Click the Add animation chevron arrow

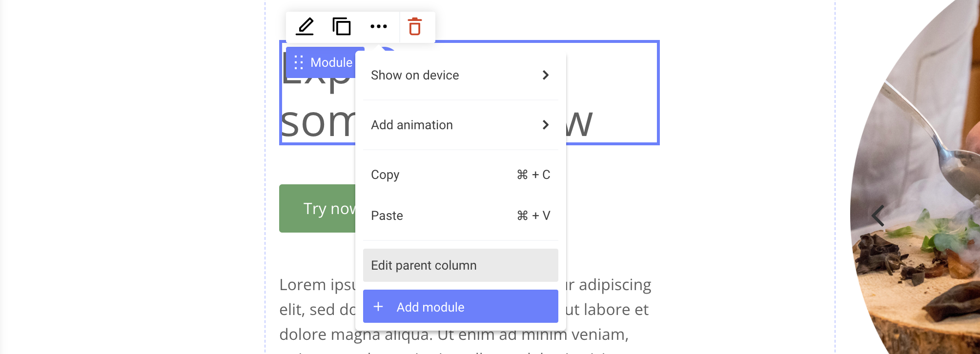click(546, 125)
